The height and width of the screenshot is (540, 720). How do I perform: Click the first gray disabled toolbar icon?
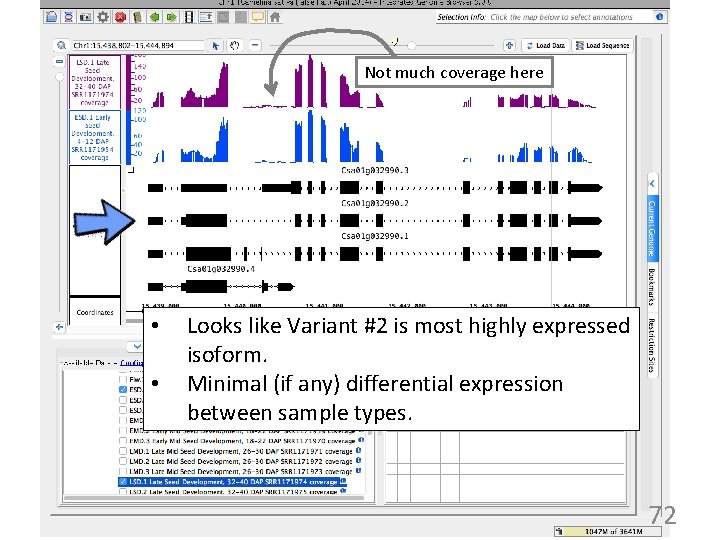223,17
